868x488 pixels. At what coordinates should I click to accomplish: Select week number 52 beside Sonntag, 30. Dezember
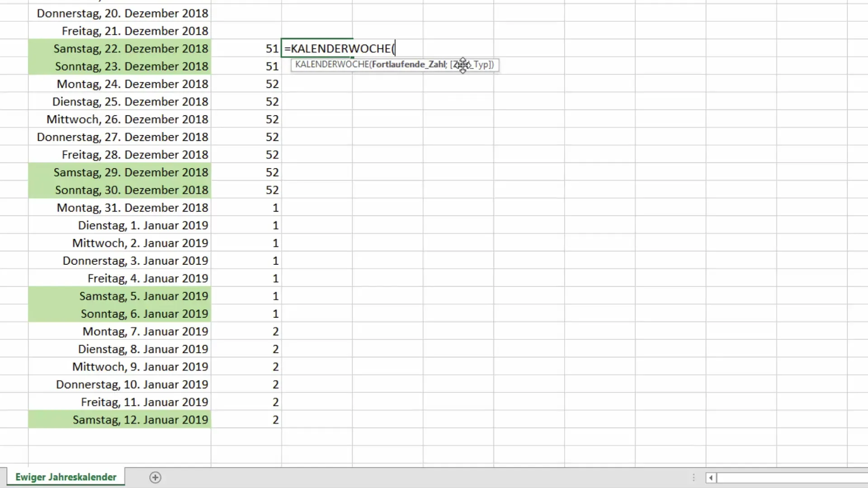(246, 190)
